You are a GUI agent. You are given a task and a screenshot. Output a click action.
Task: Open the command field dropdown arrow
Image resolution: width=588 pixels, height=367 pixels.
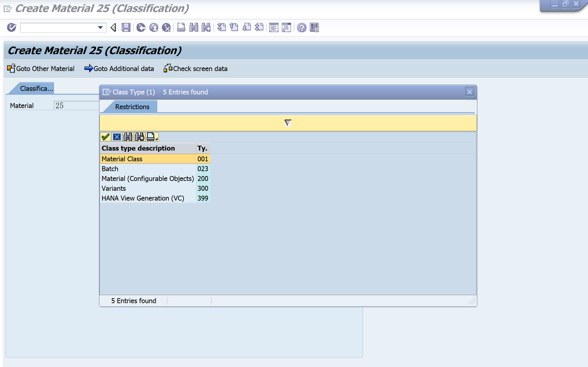click(x=100, y=28)
